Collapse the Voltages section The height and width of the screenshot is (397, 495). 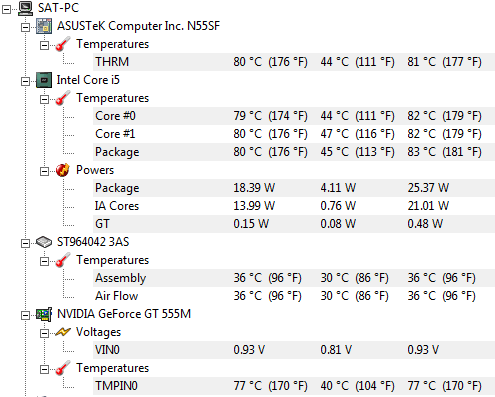[x=44, y=334]
